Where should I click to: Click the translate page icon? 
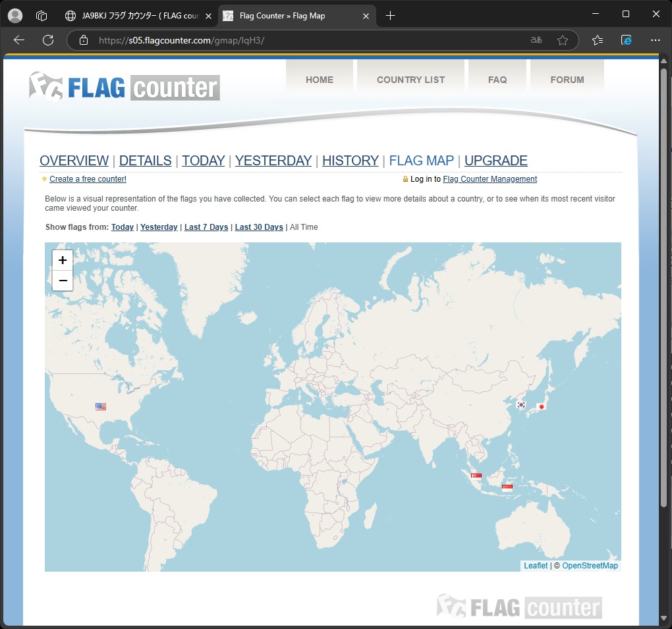pyautogui.click(x=536, y=40)
